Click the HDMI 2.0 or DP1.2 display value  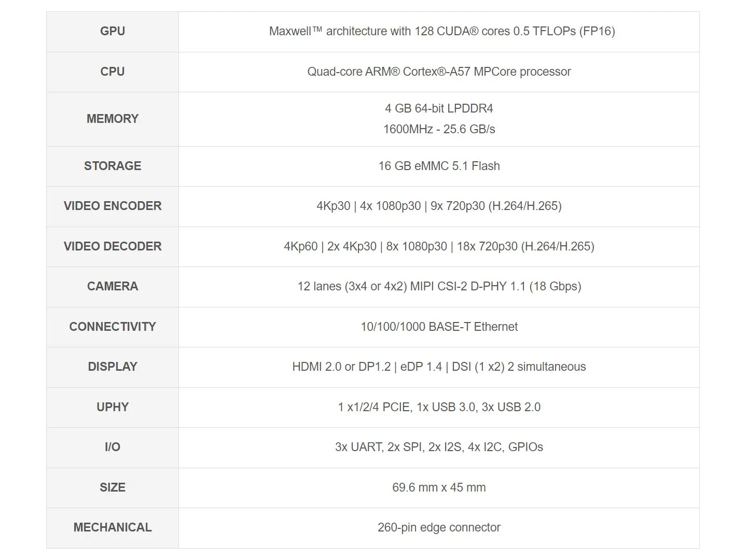pos(439,367)
